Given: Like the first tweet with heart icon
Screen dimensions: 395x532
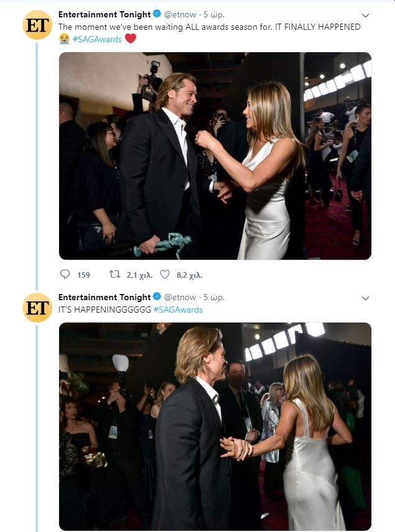Looking at the screenshot, I should pos(165,274).
